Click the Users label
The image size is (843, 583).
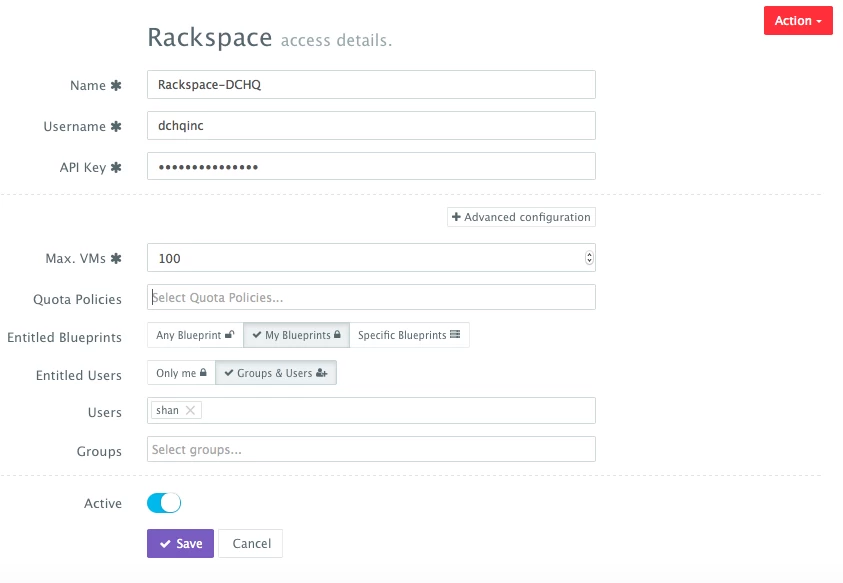(105, 413)
